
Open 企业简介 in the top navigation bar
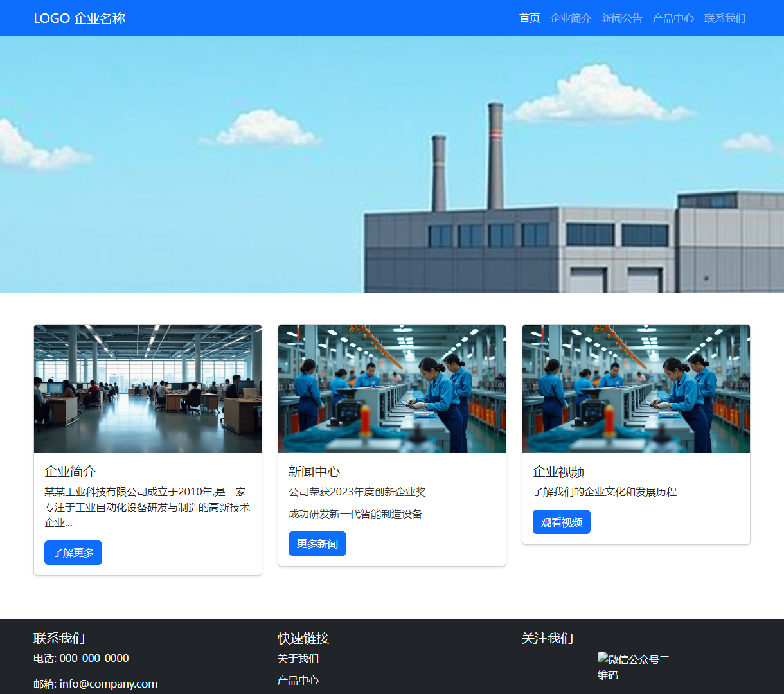[x=570, y=18]
